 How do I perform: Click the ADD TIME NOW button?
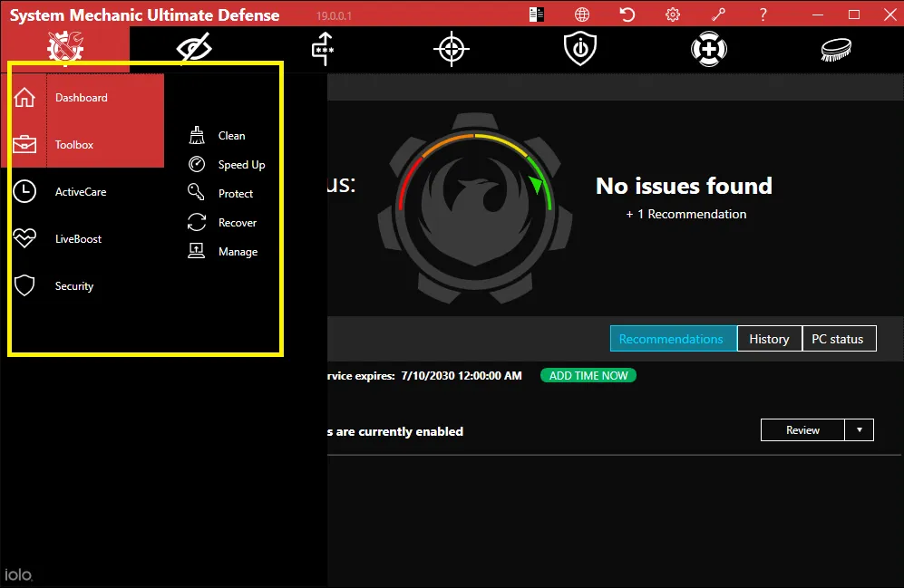[588, 375]
